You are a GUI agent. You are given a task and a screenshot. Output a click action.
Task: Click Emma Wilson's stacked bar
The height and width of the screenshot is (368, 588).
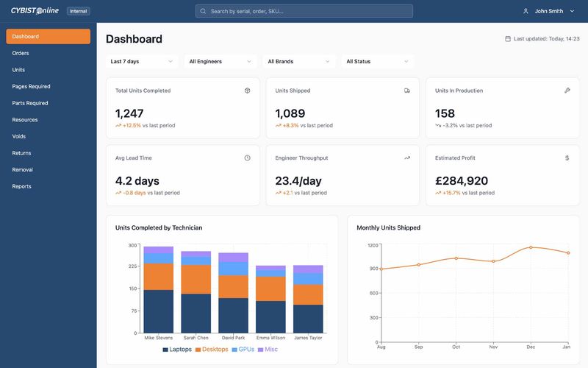270,300
